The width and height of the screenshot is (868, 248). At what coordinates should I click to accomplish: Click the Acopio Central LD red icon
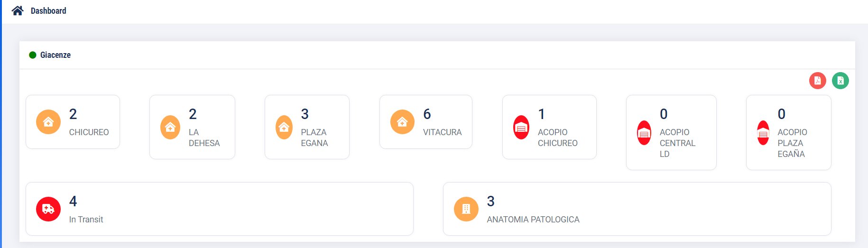[x=644, y=133]
